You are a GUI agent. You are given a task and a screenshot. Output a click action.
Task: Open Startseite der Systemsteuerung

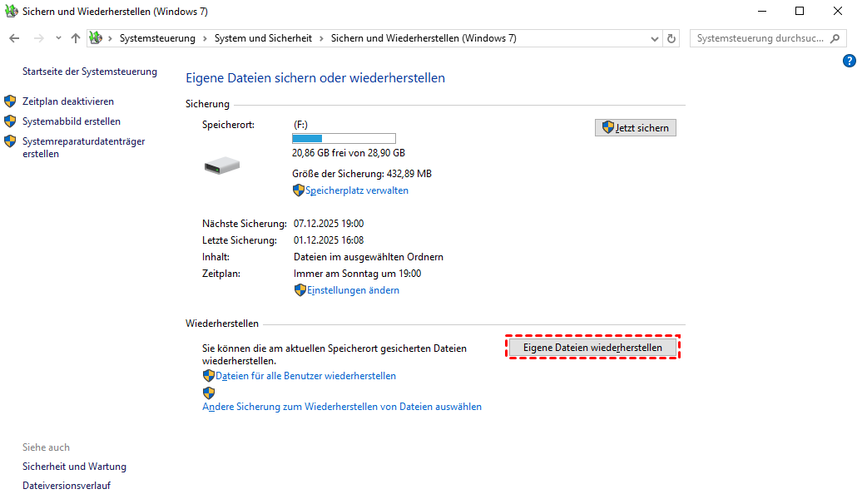[x=90, y=72]
